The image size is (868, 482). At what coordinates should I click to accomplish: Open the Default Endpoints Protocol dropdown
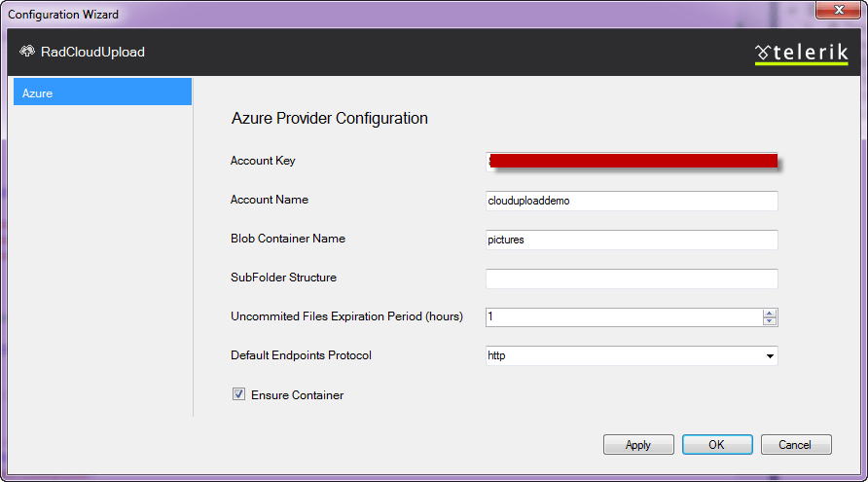tap(770, 355)
